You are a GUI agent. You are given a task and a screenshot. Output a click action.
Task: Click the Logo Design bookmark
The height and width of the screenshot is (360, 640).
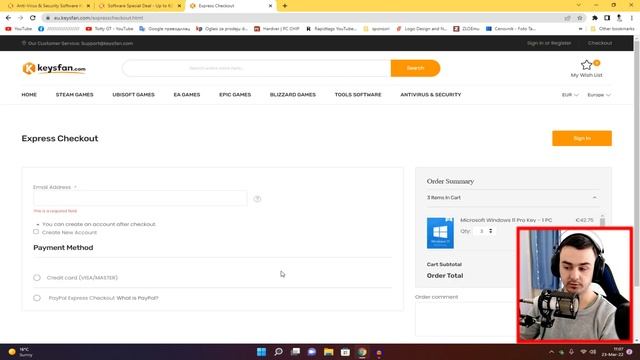click(x=422, y=29)
